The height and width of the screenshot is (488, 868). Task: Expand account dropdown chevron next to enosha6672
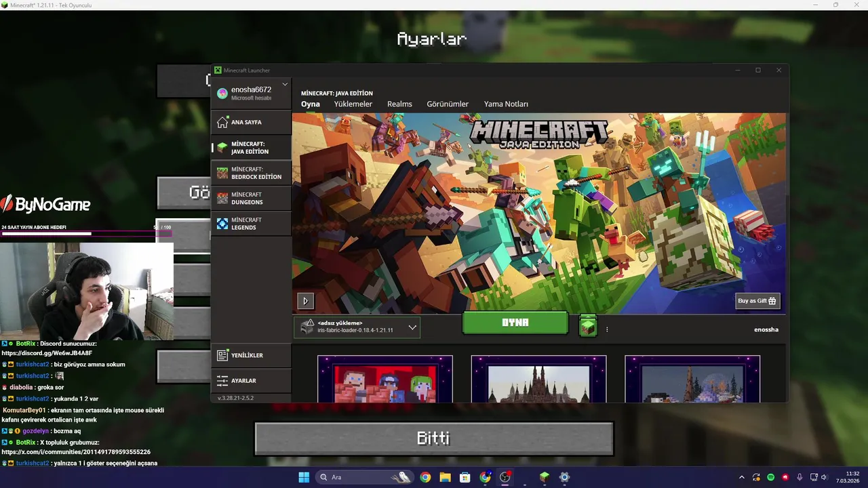point(285,85)
